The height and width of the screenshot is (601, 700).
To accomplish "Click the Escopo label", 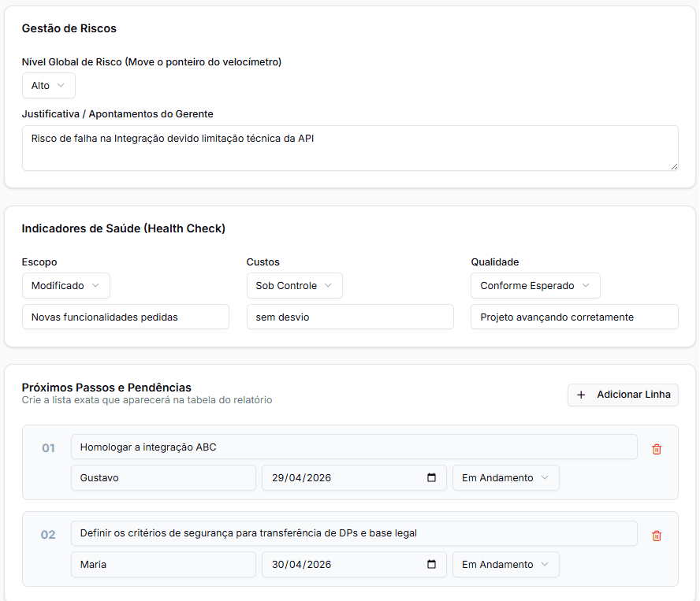I will [39, 262].
